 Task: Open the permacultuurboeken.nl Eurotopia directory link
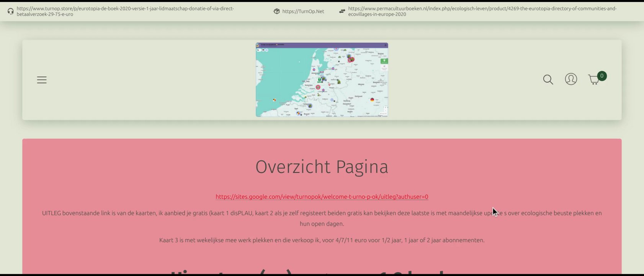(482, 11)
